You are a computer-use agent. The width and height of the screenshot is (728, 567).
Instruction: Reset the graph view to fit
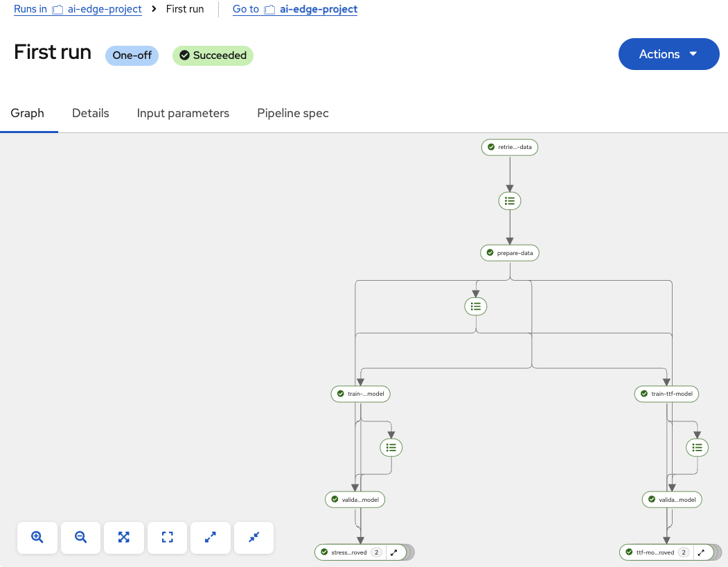pos(123,537)
